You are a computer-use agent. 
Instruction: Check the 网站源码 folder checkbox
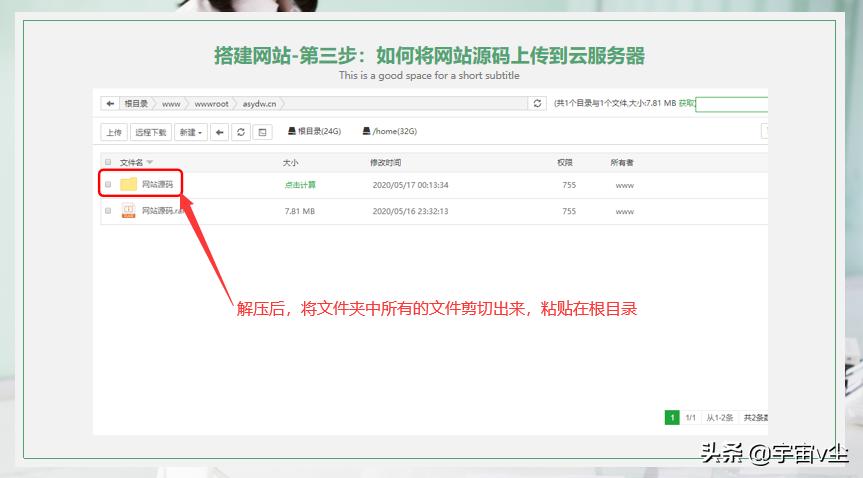(108, 184)
